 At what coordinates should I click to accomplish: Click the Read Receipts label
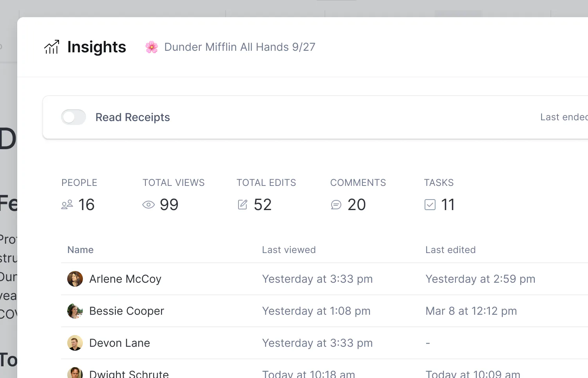point(133,117)
